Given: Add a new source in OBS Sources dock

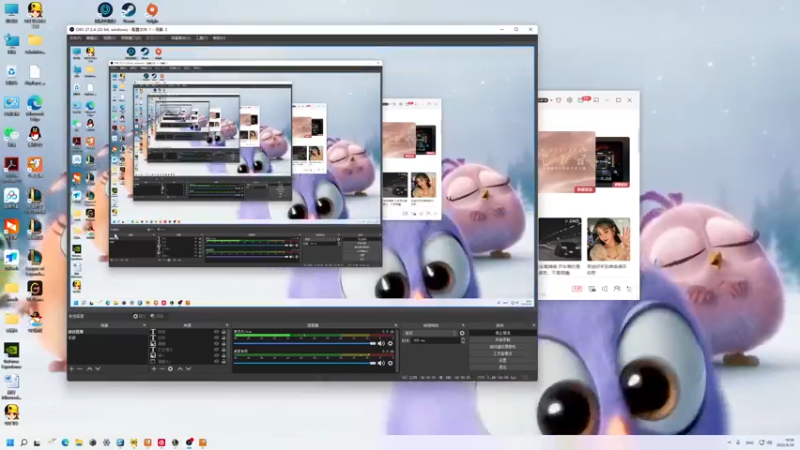Looking at the screenshot, I should [x=154, y=368].
